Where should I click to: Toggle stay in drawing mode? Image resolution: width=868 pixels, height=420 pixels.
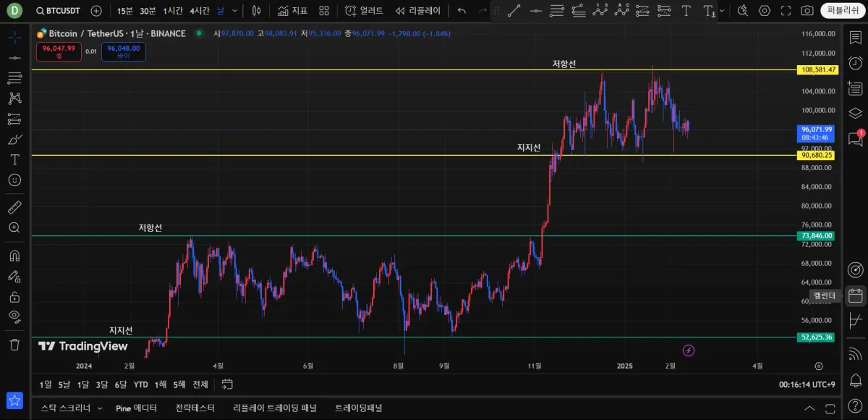point(14,276)
